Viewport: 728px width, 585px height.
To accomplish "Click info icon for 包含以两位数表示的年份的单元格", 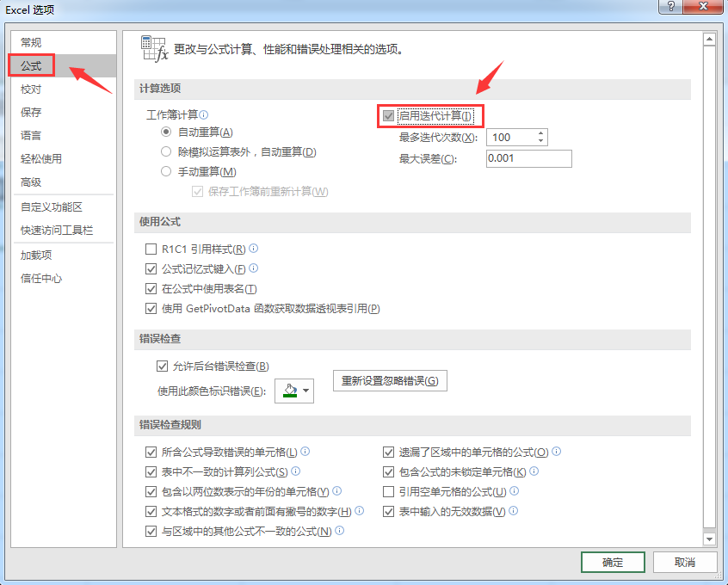I will tap(337, 490).
